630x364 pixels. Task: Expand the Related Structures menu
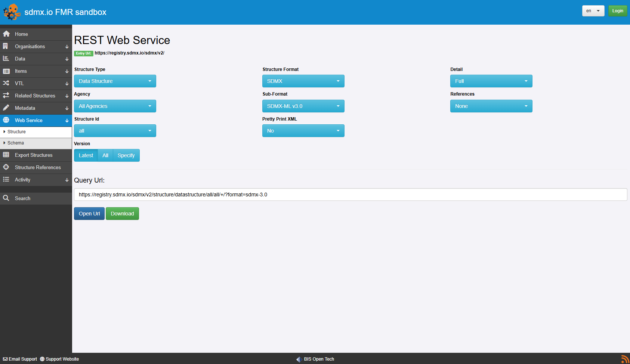pos(35,96)
